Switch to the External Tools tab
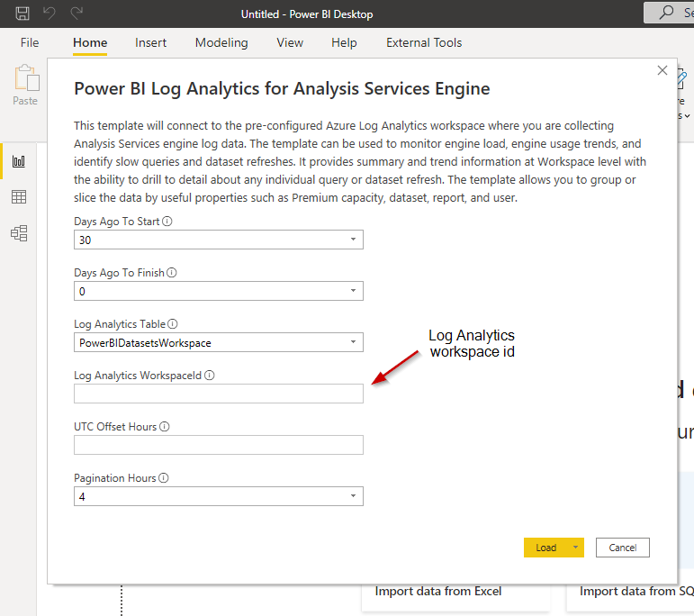Image resolution: width=694 pixels, height=616 pixels. click(424, 42)
